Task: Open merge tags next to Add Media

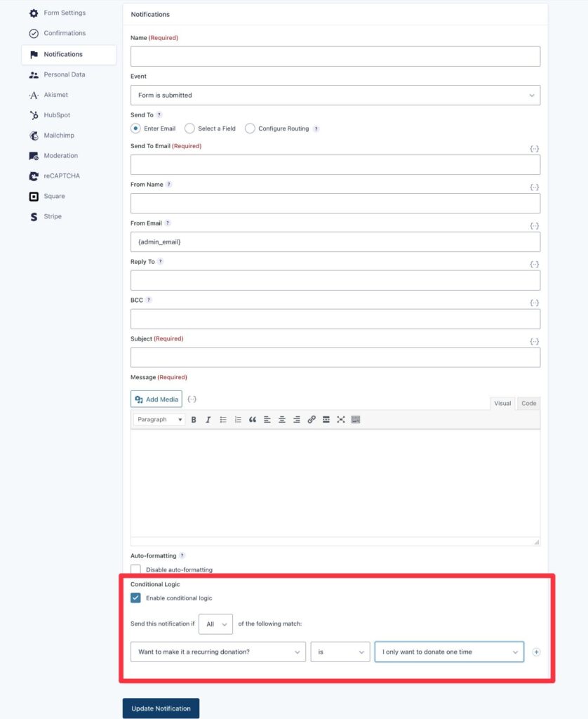Action: (192, 399)
